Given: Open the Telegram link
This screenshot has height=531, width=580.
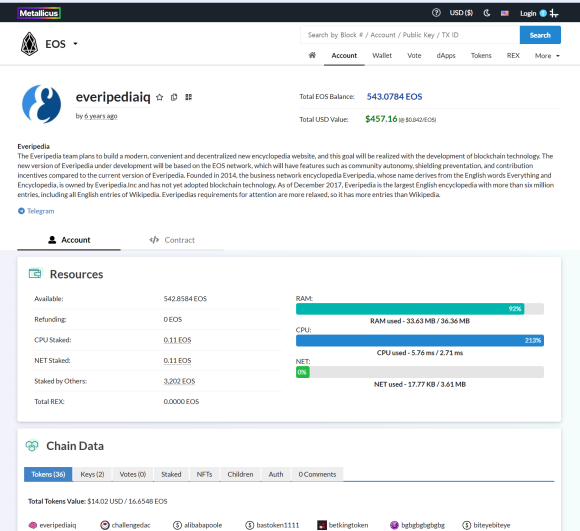Looking at the screenshot, I should pos(41,211).
